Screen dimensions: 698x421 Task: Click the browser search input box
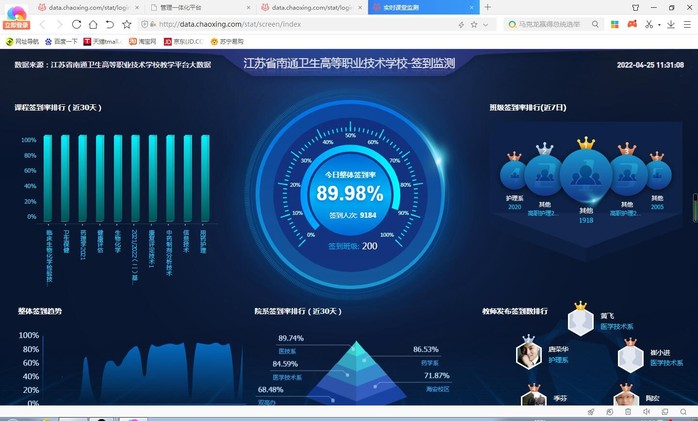[x=553, y=24]
